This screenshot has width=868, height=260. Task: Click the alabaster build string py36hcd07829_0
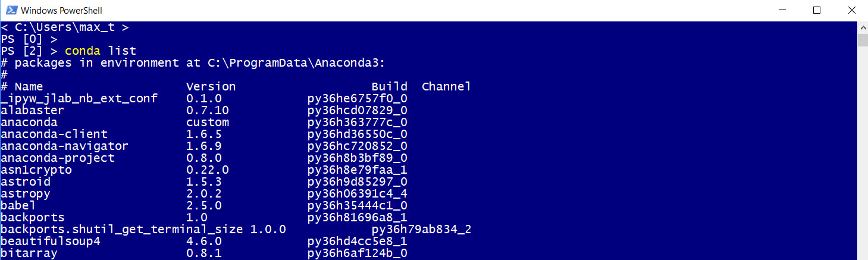click(358, 110)
